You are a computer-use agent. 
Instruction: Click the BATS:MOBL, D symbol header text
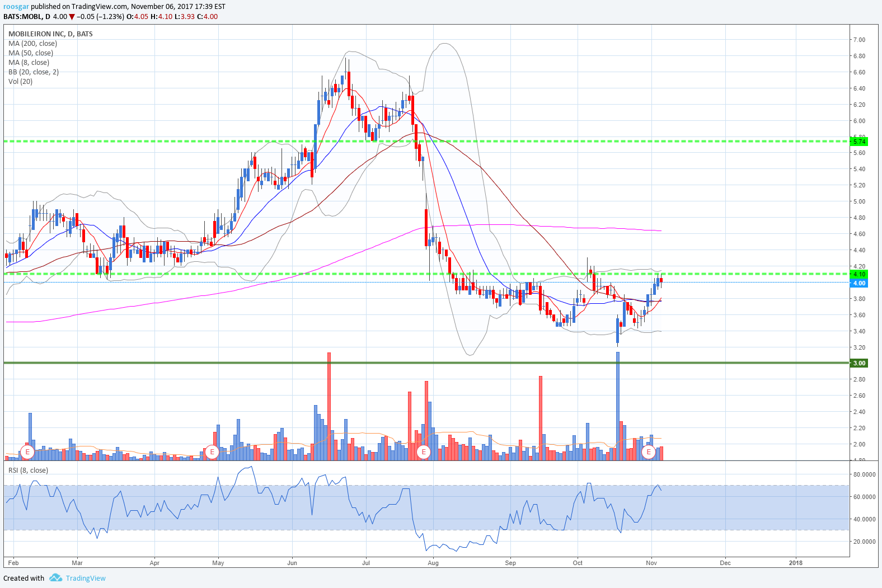pyautogui.click(x=27, y=17)
